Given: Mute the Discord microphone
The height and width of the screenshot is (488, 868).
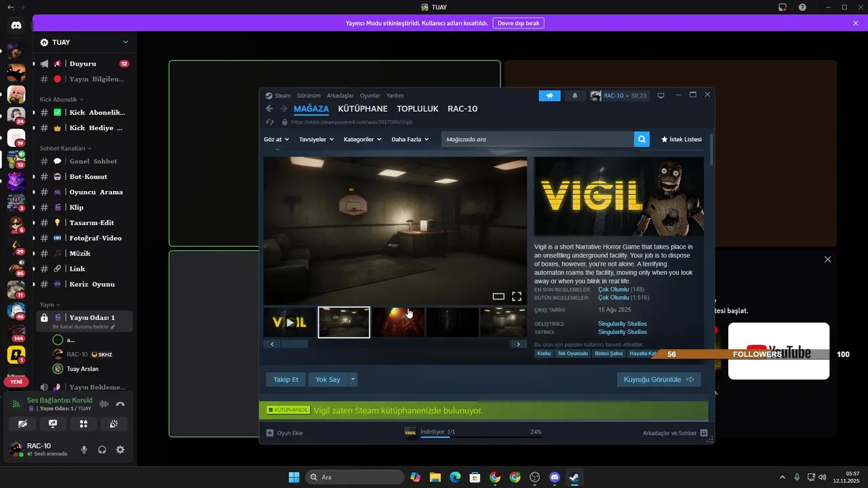Looking at the screenshot, I should point(84,449).
